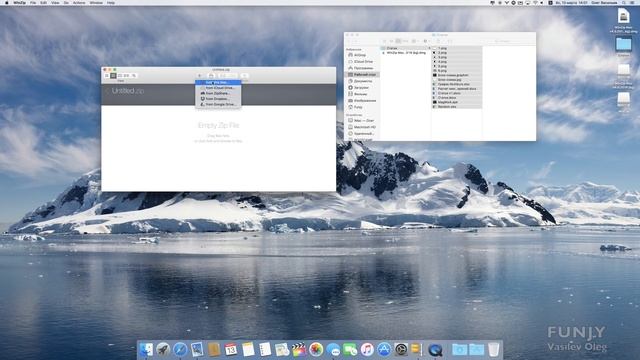Select the highlighted top entry of the add menu
Screen dimensions: 640x360
[218, 82]
